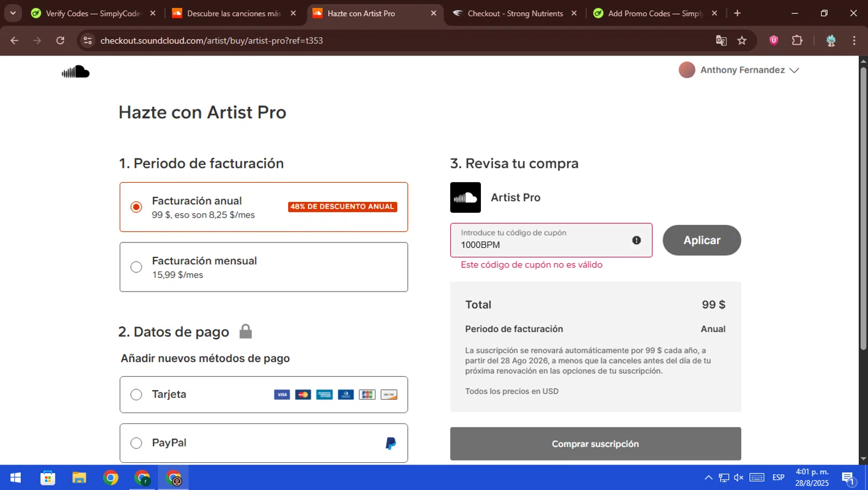This screenshot has width=868, height=490.
Task: Click the ESP language indicator
Action: point(778,478)
